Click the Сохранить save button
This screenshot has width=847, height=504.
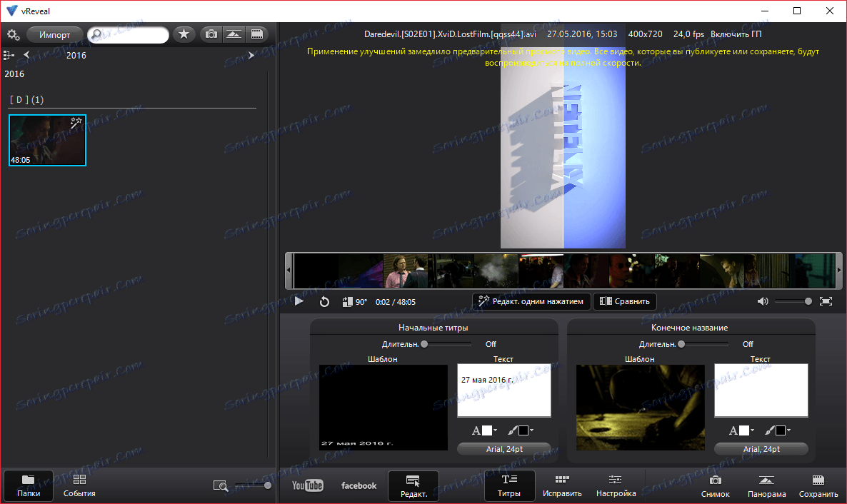coord(818,485)
